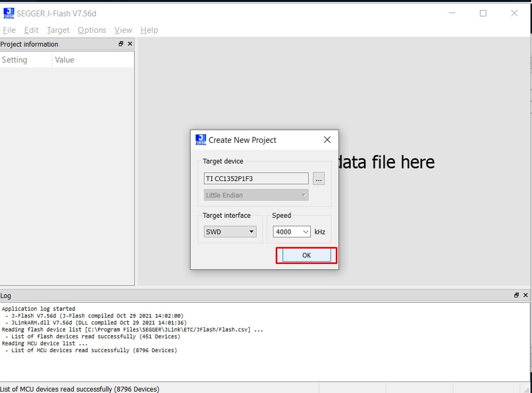Viewport: 532px width, 393px height.
Task: Click the 'kHz' unit label
Action: coord(319,232)
